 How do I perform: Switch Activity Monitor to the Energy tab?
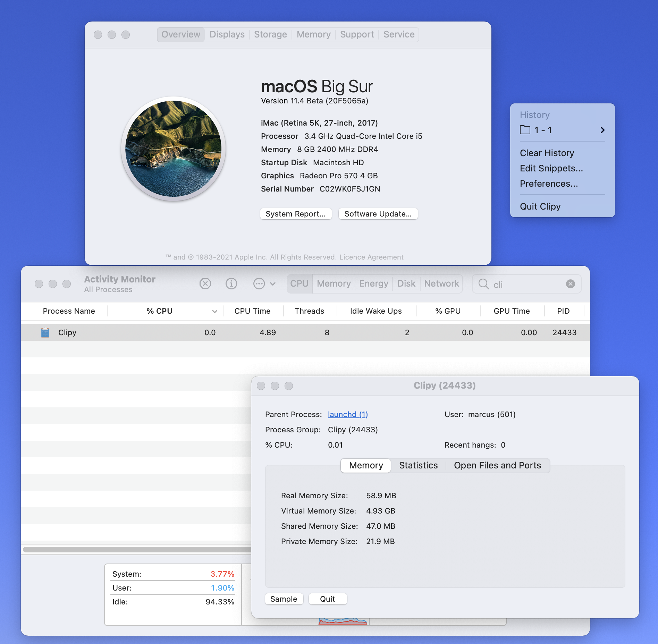(373, 283)
